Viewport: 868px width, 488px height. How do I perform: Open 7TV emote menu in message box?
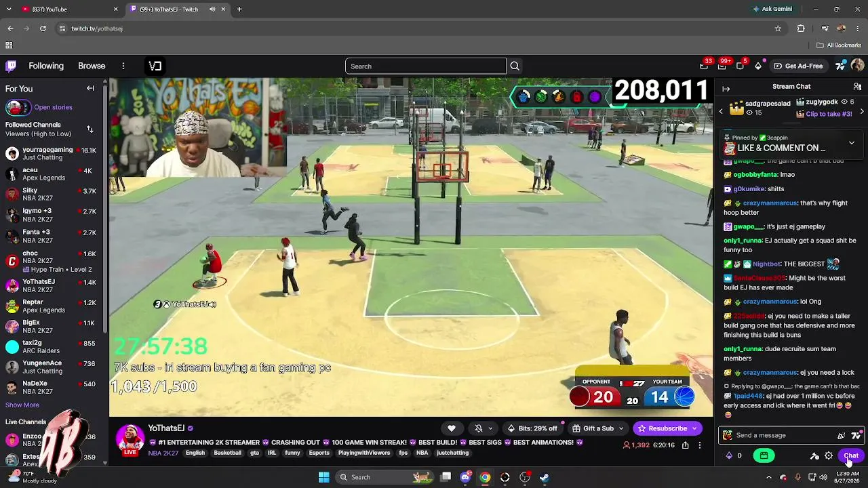click(x=856, y=435)
